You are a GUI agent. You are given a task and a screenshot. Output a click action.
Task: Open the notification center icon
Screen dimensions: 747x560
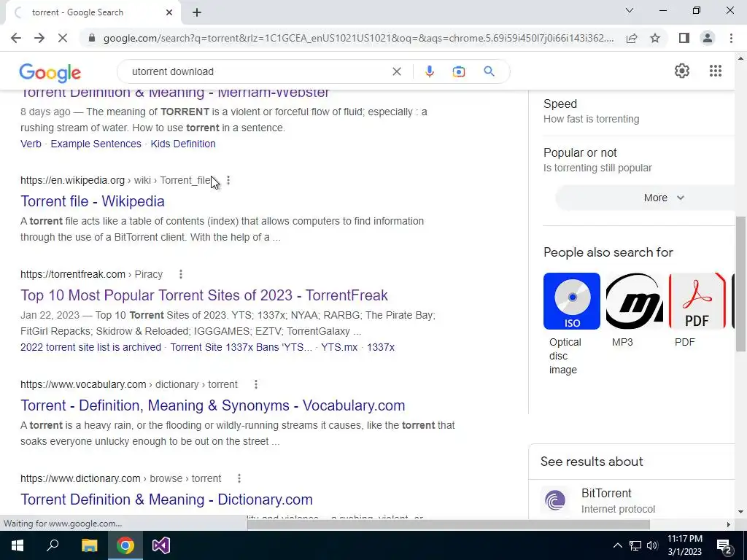[x=724, y=545]
